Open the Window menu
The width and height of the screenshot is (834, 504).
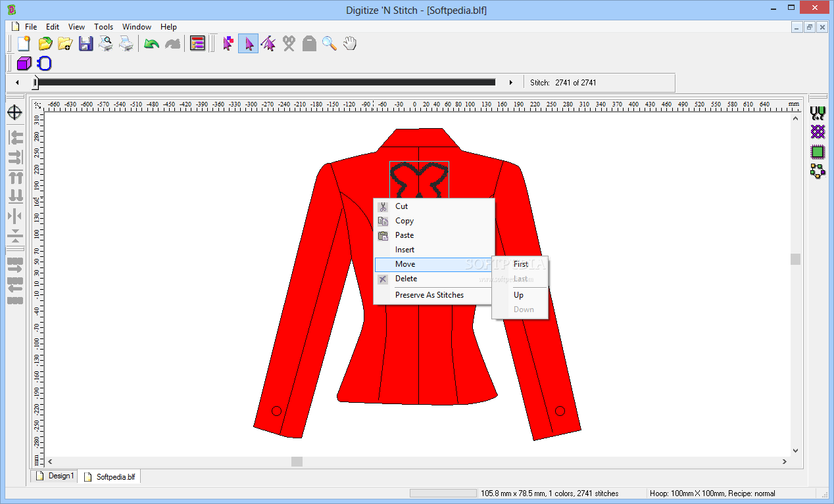[x=137, y=27]
